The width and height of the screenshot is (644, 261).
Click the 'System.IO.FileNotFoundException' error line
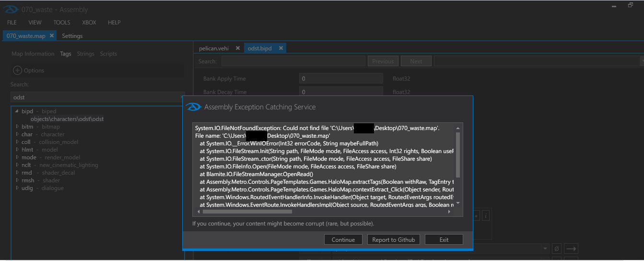coord(317,128)
